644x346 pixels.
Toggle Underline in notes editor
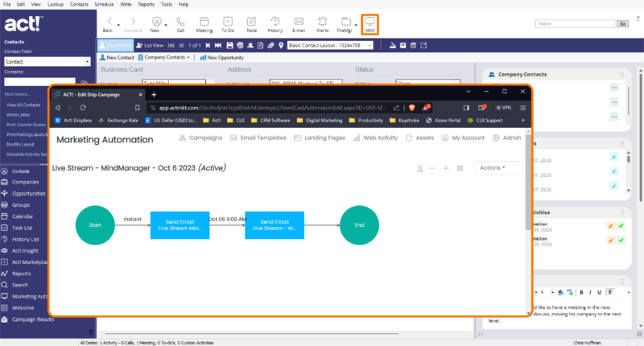click(599, 292)
